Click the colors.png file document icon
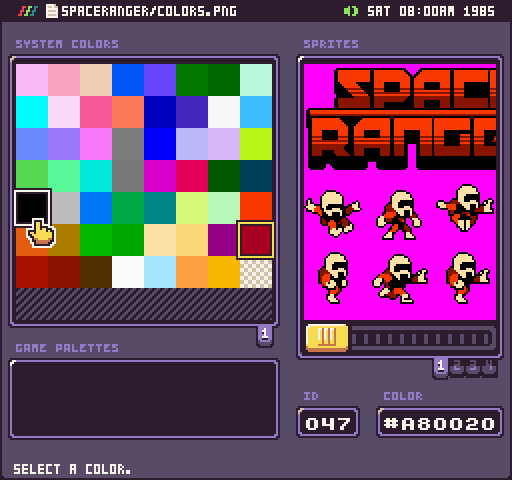This screenshot has height=480, width=512. click(52, 11)
